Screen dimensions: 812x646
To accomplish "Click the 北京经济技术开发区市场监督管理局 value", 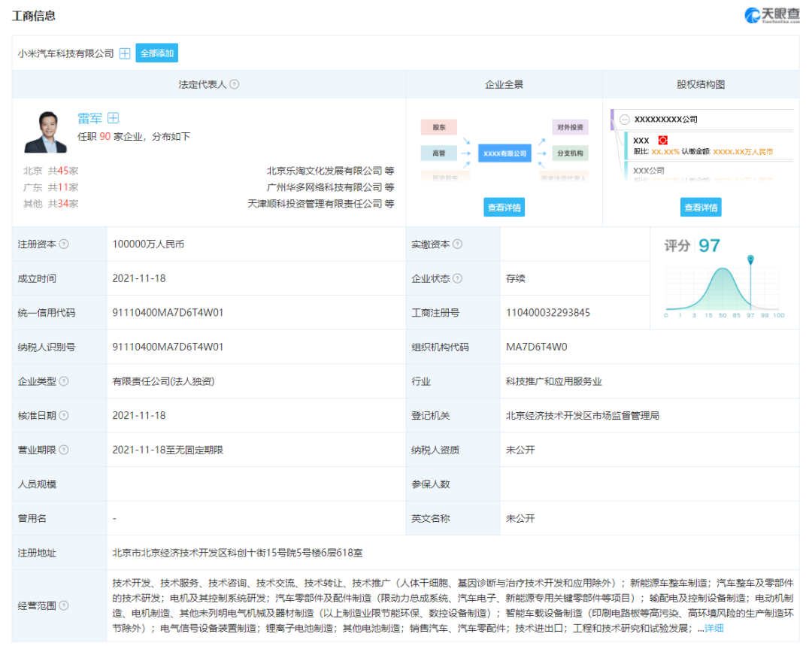I will [583, 415].
